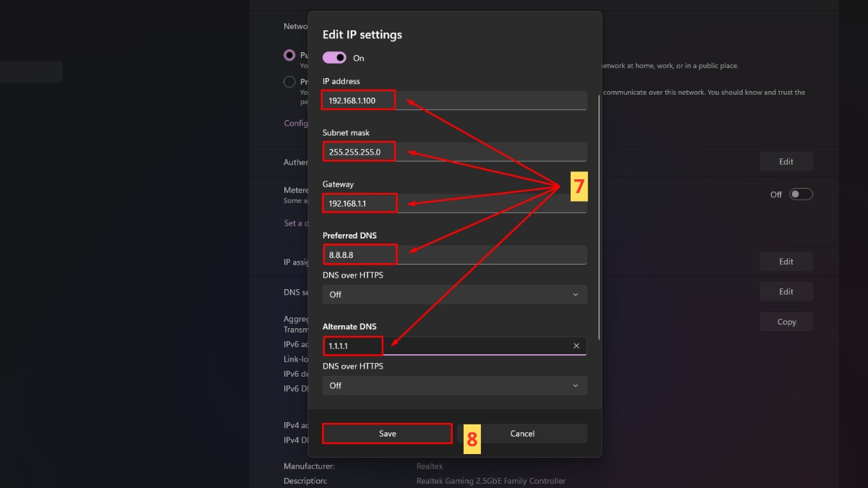868x488 pixels.
Task: Select the Private network radio button
Action: pyautogui.click(x=289, y=82)
